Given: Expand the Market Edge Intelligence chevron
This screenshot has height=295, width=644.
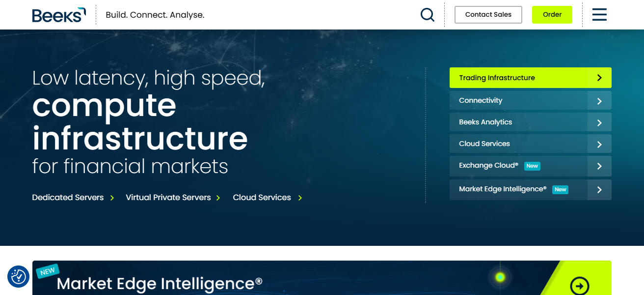Looking at the screenshot, I should 599,189.
